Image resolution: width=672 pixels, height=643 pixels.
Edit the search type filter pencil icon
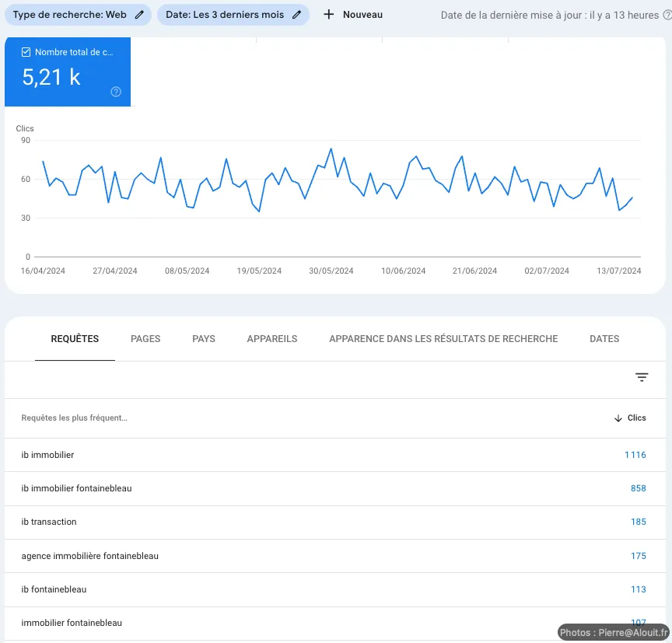pos(139,15)
